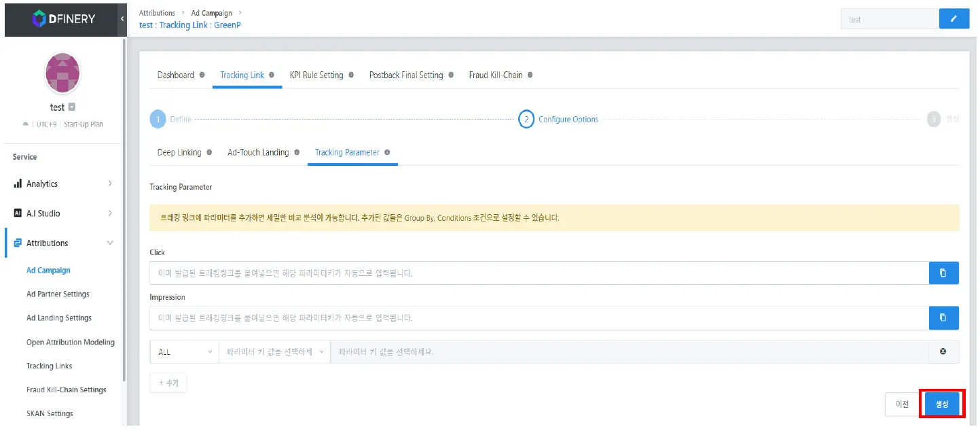Viewport: 980px width, 431px height.
Task: Remove the parameter row with the x icon
Action: click(943, 351)
